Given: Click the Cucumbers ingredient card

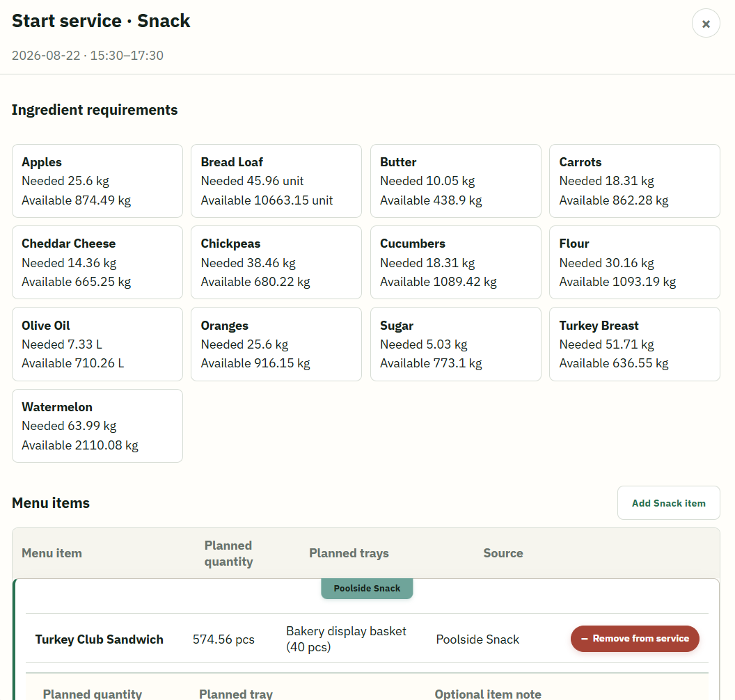Looking at the screenshot, I should 456,262.
